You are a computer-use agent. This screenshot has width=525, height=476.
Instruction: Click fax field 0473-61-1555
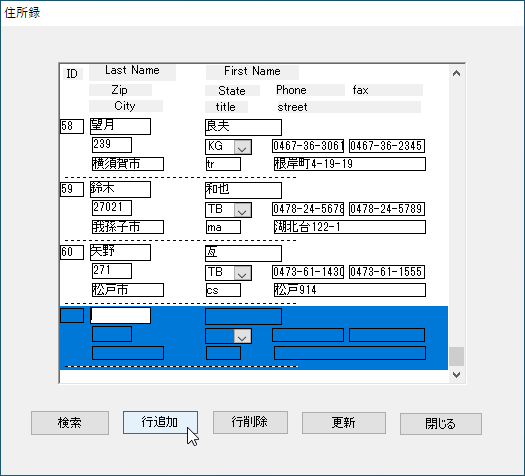point(387,272)
